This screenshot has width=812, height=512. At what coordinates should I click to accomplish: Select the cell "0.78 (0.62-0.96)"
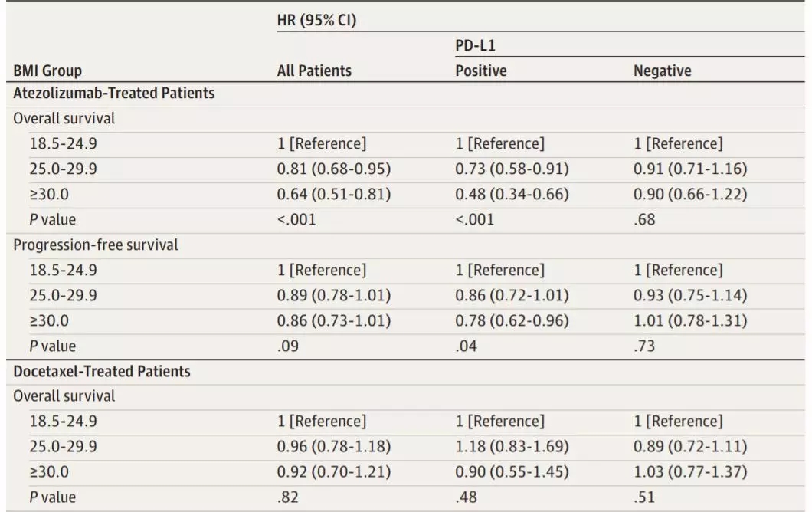click(512, 320)
